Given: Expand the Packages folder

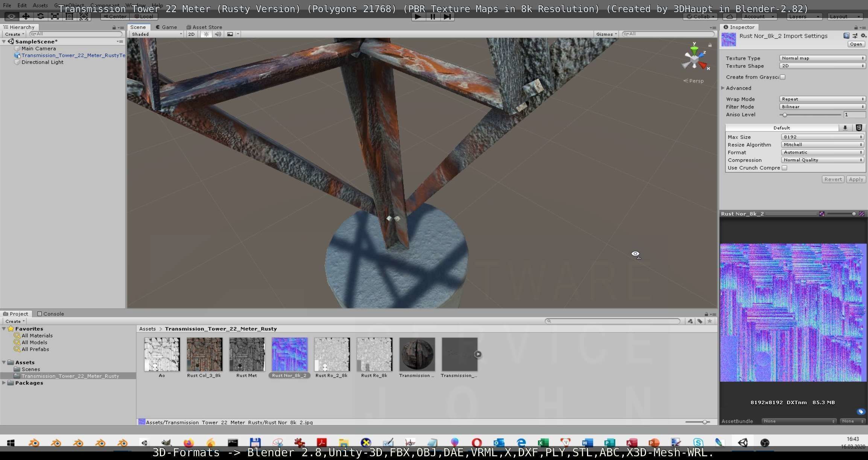Looking at the screenshot, I should tap(4, 383).
